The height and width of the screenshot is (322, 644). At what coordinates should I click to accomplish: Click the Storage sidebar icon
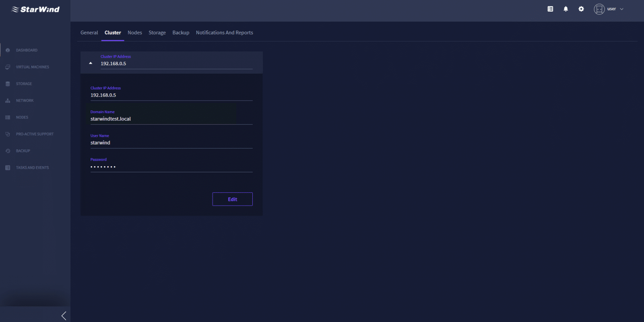click(8, 84)
